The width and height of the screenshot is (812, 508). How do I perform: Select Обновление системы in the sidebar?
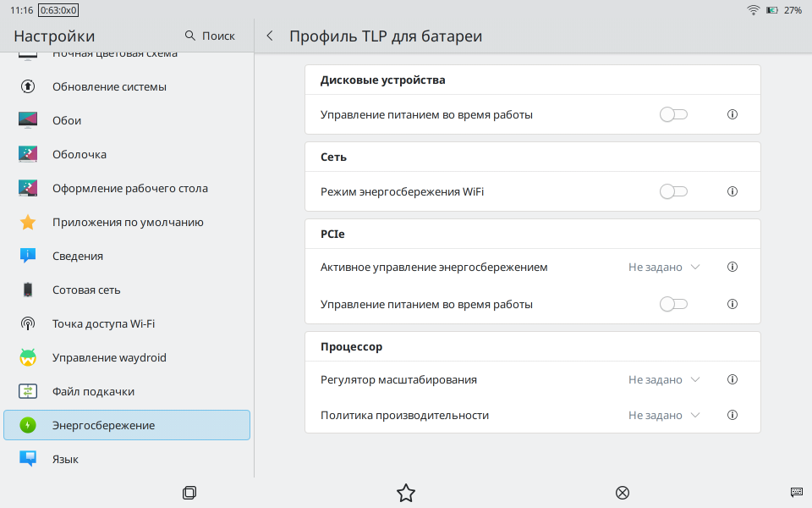tap(109, 86)
